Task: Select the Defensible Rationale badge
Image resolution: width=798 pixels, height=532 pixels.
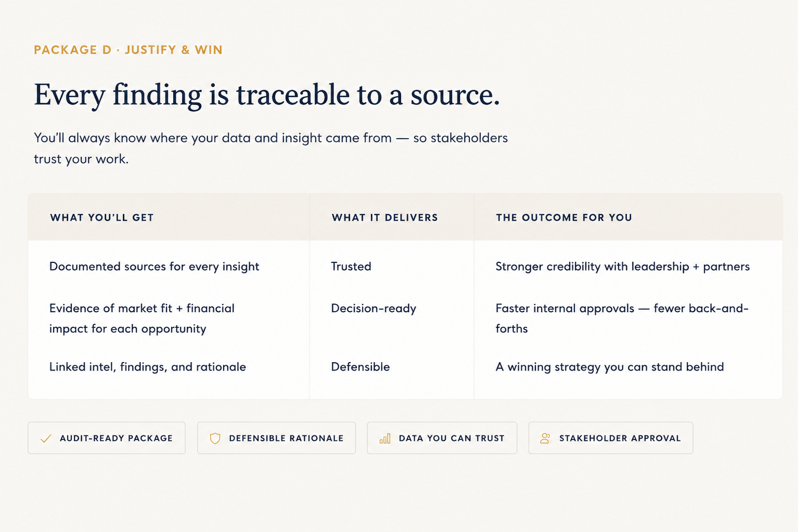Action: click(277, 438)
